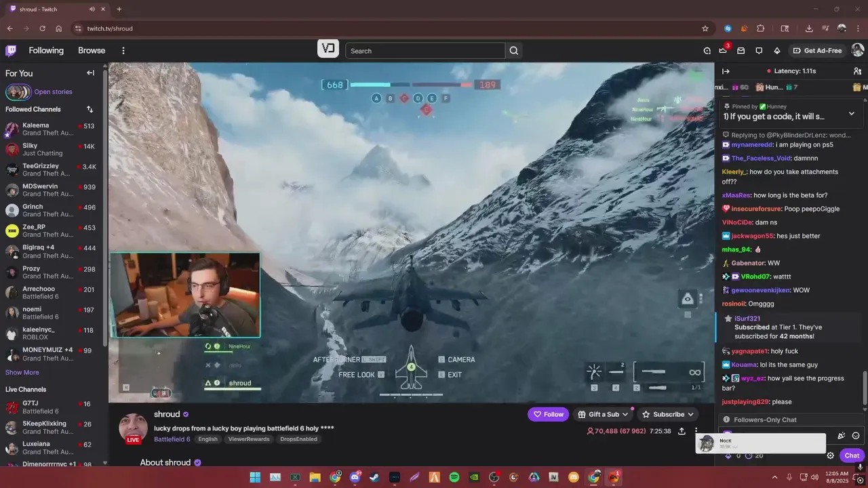The image size is (868, 488).
Task: Reload the page with the refresh button
Action: tap(42, 28)
